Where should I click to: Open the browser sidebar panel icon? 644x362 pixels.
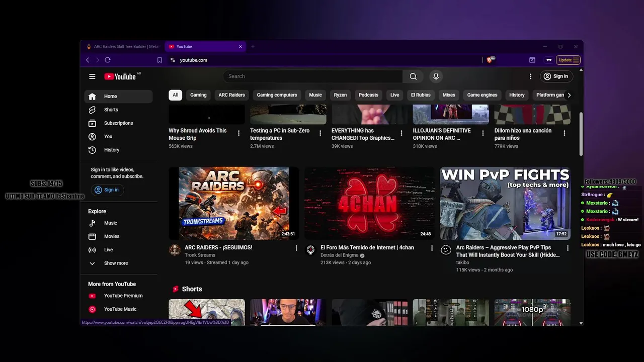(x=532, y=60)
